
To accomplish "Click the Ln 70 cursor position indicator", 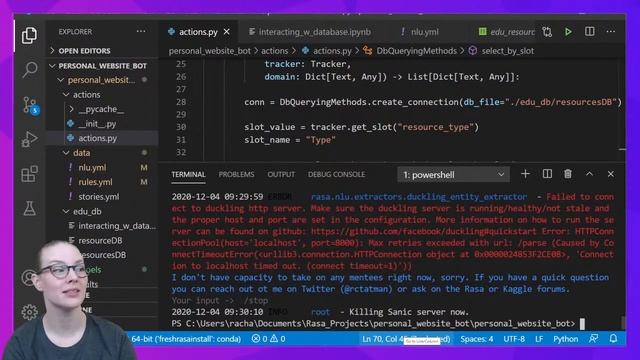I will point(405,339).
